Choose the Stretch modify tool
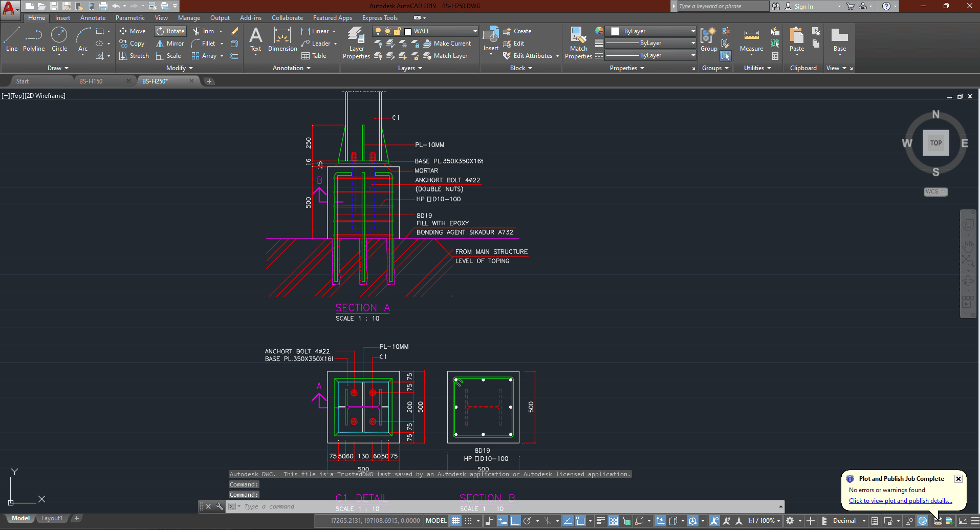Image resolution: width=980 pixels, height=530 pixels. click(134, 56)
